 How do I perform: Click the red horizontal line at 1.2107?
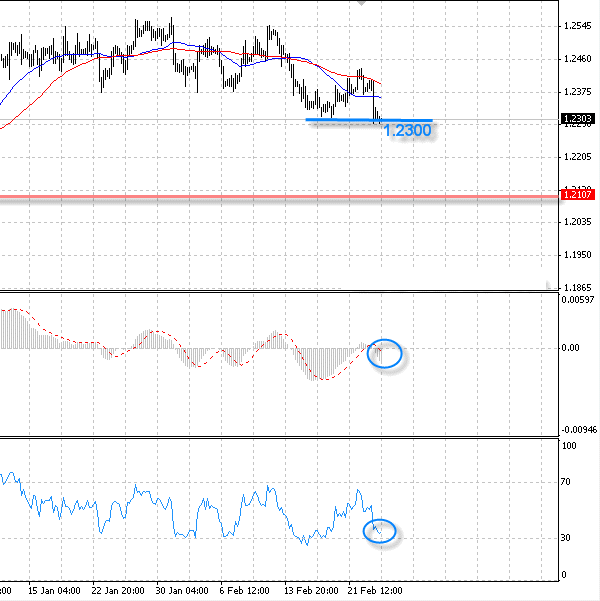279,197
